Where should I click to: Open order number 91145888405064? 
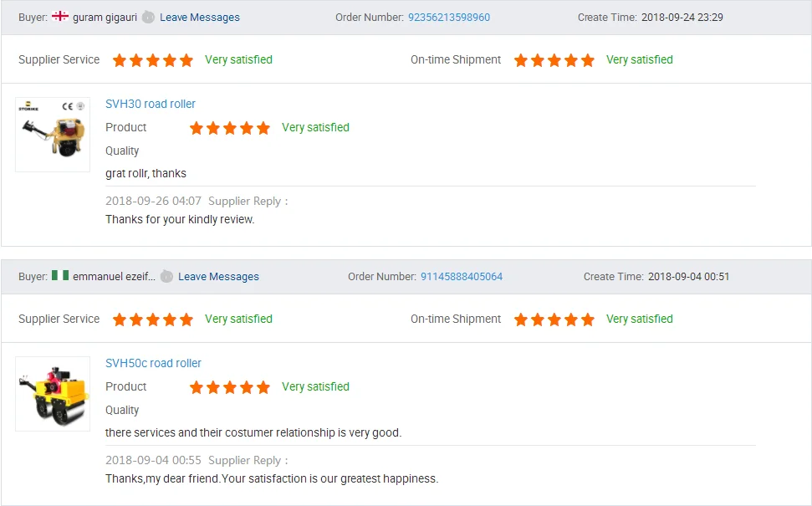tap(462, 277)
